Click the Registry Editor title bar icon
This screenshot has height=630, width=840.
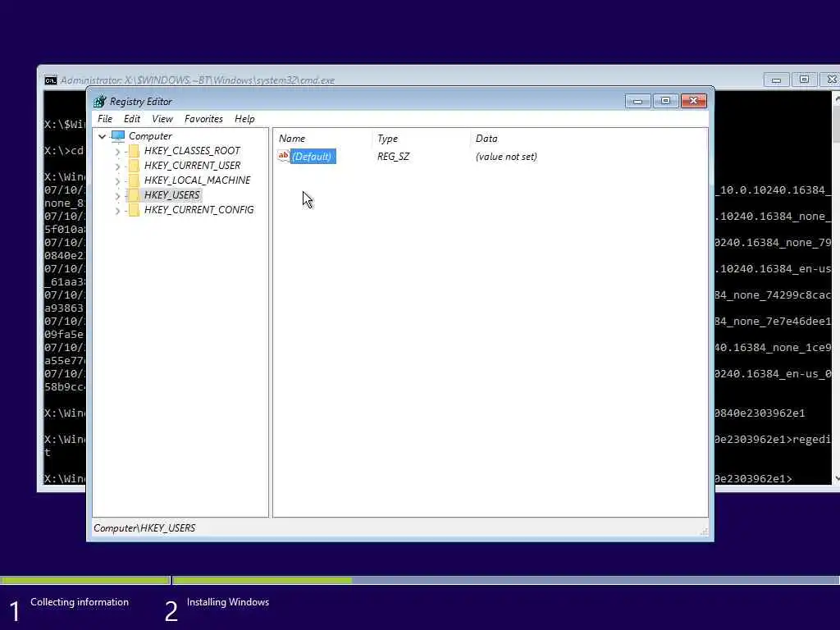(x=99, y=101)
